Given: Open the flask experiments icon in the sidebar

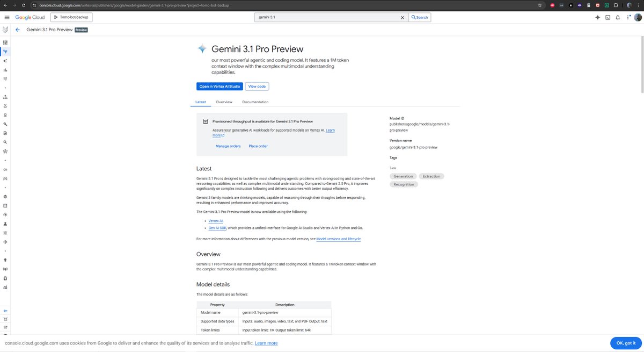Looking at the screenshot, I should coord(5,224).
